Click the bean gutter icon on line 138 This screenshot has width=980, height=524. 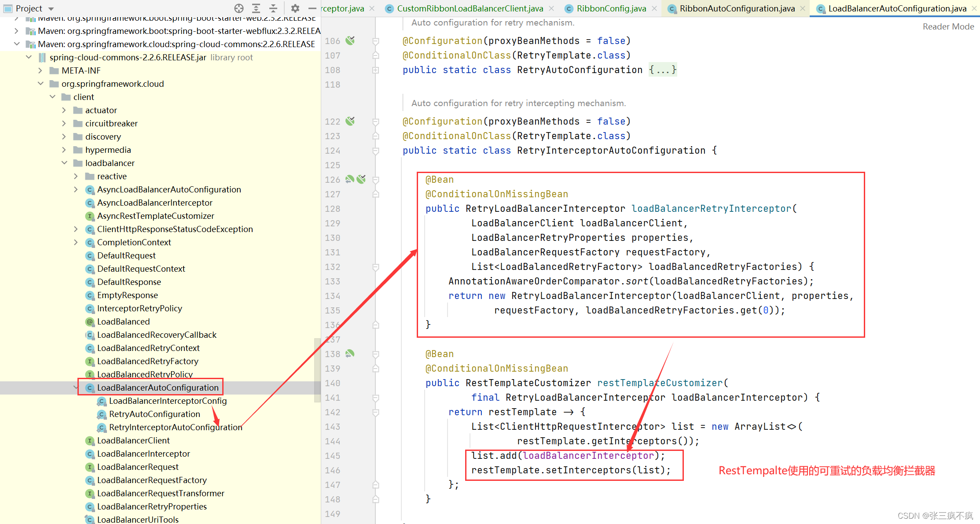(x=350, y=354)
